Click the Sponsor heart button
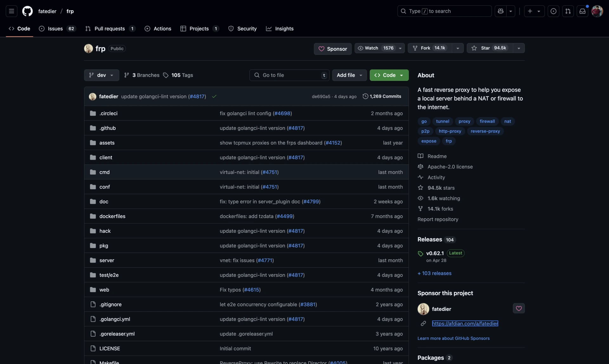This screenshot has height=364, width=609. 333,49
